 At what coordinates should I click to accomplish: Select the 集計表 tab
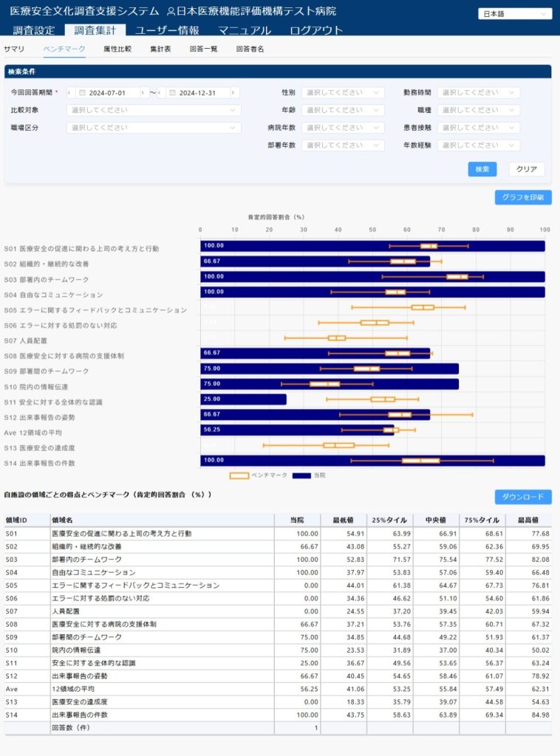(x=160, y=49)
